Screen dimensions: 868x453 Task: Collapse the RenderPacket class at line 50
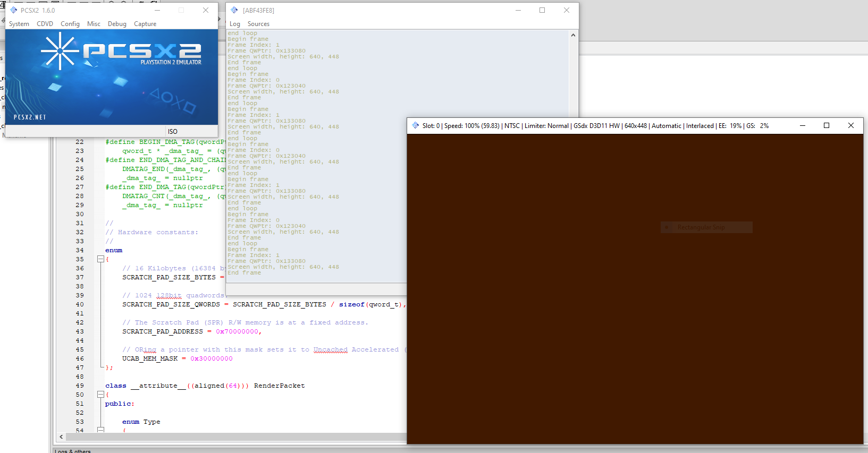[100, 395]
